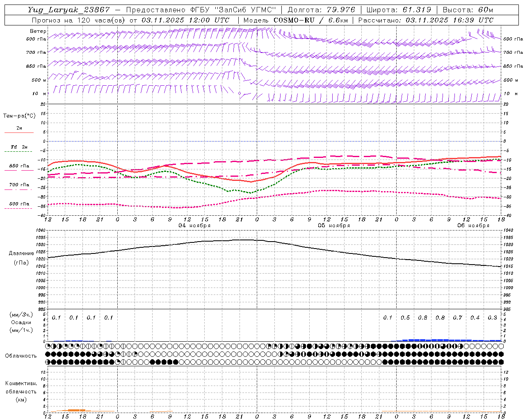Click the Ветер panel label

tap(38, 31)
